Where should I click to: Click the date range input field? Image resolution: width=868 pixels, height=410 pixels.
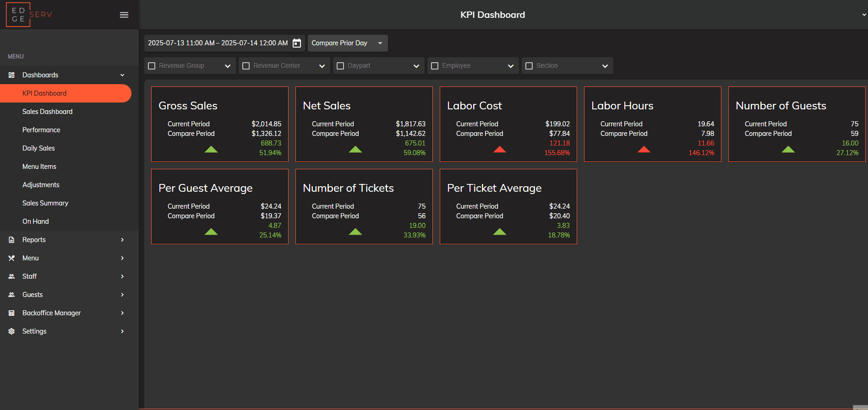coord(218,43)
